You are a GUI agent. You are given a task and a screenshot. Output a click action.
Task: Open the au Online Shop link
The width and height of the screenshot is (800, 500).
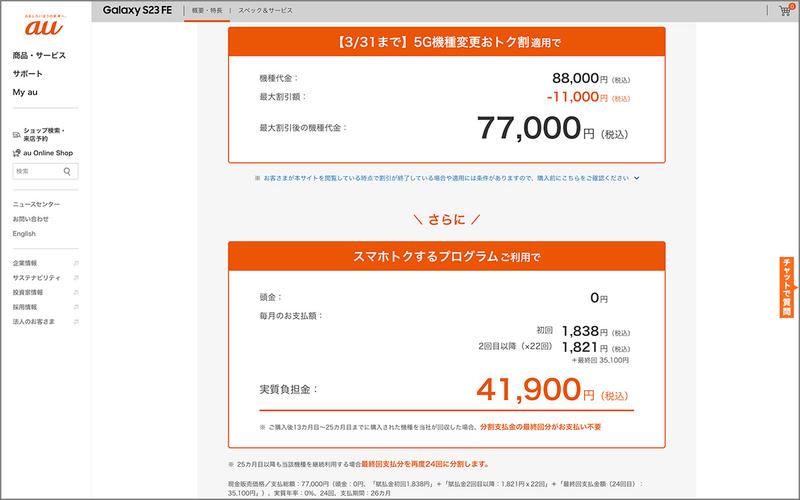(x=48, y=153)
